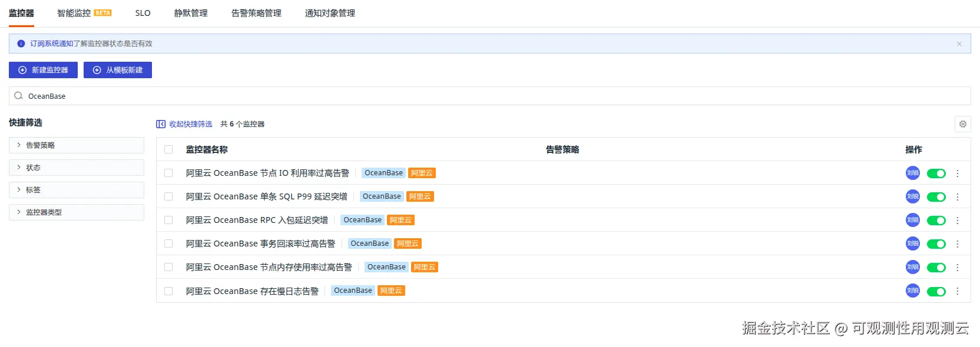Click 收起快捷筛选 to collapse filters
980x347 pixels.
191,124
